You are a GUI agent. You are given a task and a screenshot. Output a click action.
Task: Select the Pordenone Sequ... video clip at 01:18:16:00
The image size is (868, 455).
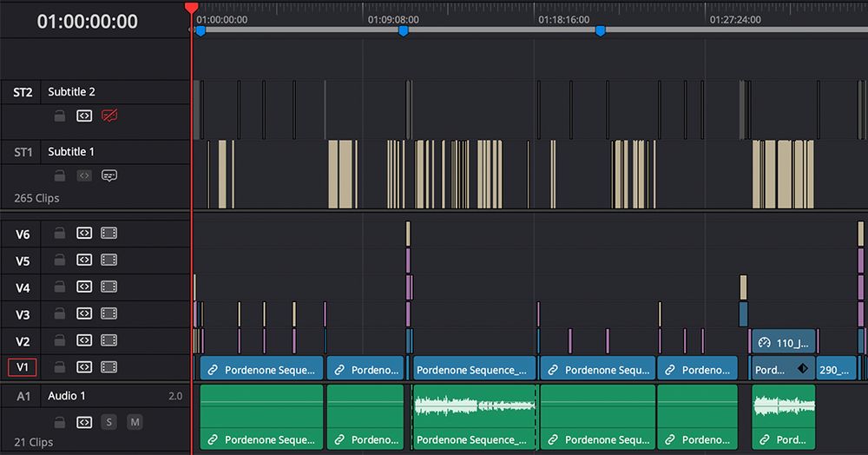[598, 369]
